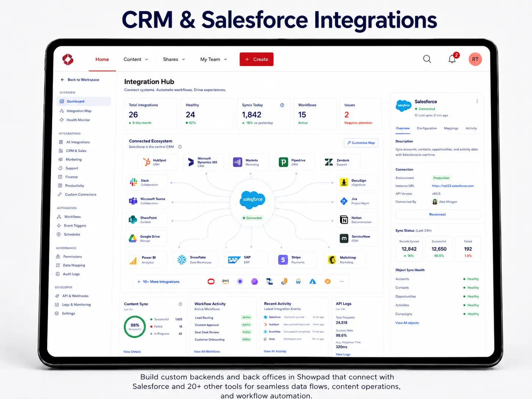The image size is (532, 399).
Task: Click Content Sync View Details link
Action: click(132, 352)
